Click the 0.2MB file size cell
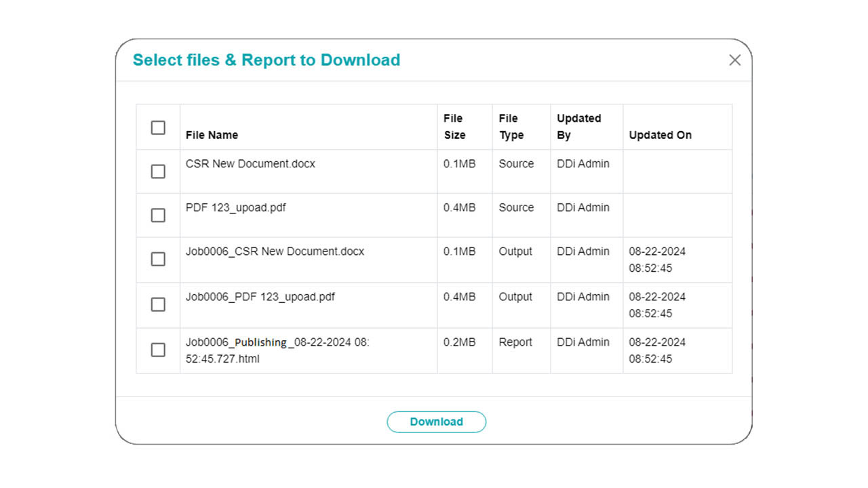The height and width of the screenshot is (488, 868). [x=459, y=342]
